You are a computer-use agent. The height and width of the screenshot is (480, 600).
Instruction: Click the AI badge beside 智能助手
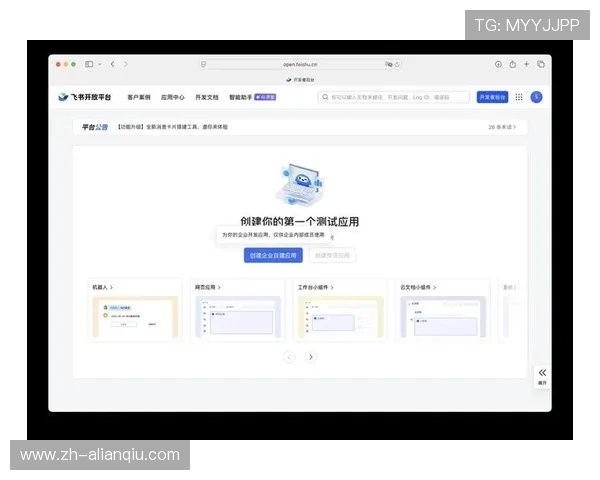pos(265,97)
